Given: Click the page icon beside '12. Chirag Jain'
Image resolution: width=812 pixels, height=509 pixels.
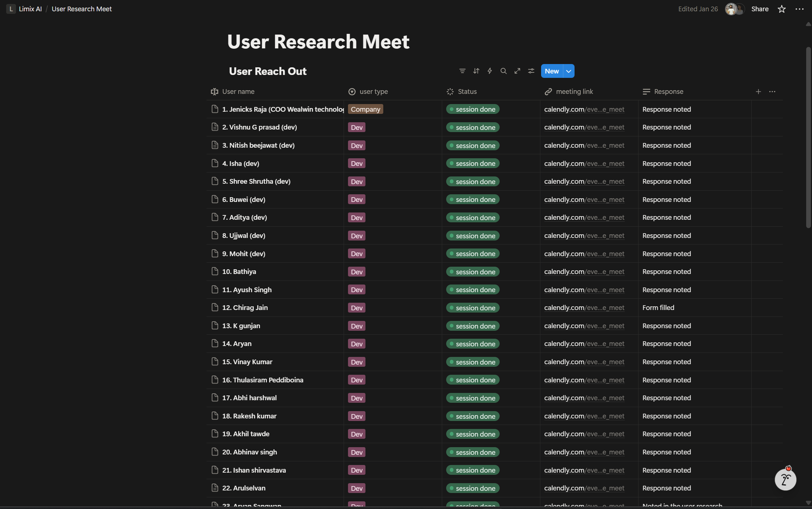Looking at the screenshot, I should [215, 307].
